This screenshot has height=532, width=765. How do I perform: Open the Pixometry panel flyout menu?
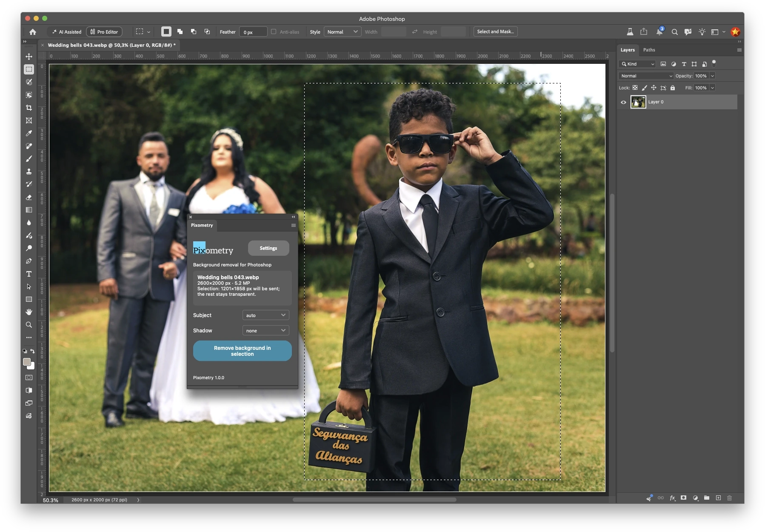293,226
